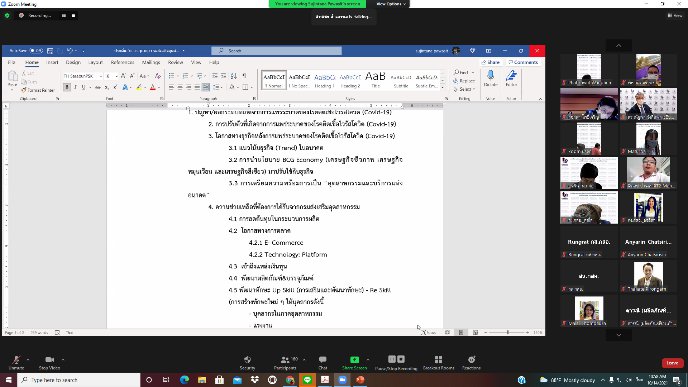The width and height of the screenshot is (688, 387).
Task: Open the Zoom Security shield icon
Action: 247,360
